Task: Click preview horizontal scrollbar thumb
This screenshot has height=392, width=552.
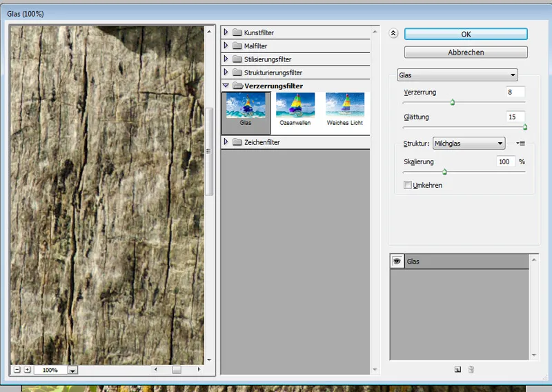Action: click(x=177, y=369)
